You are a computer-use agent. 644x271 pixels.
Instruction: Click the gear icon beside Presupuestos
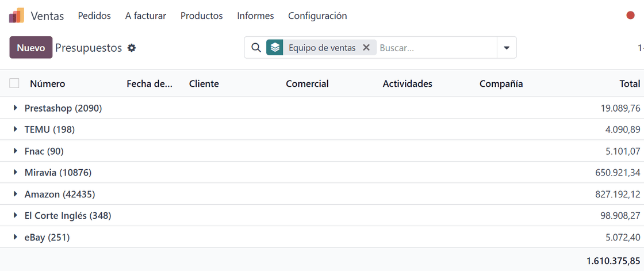[132, 48]
